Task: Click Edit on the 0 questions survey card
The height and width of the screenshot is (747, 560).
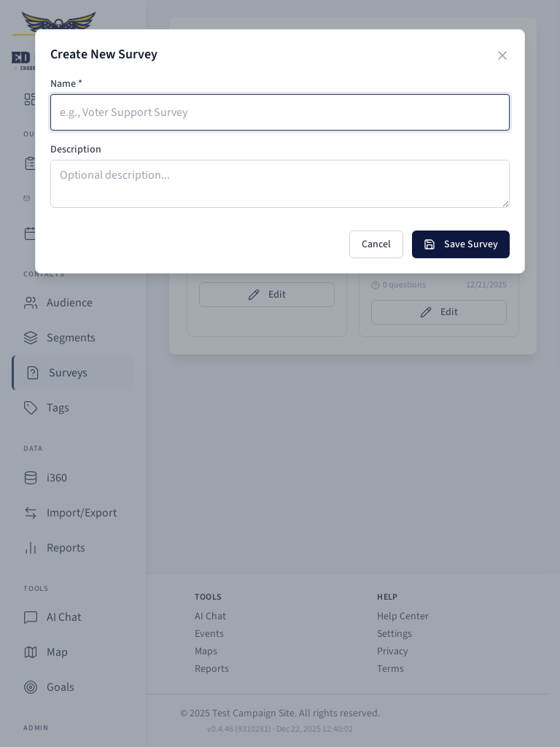Action: (439, 312)
